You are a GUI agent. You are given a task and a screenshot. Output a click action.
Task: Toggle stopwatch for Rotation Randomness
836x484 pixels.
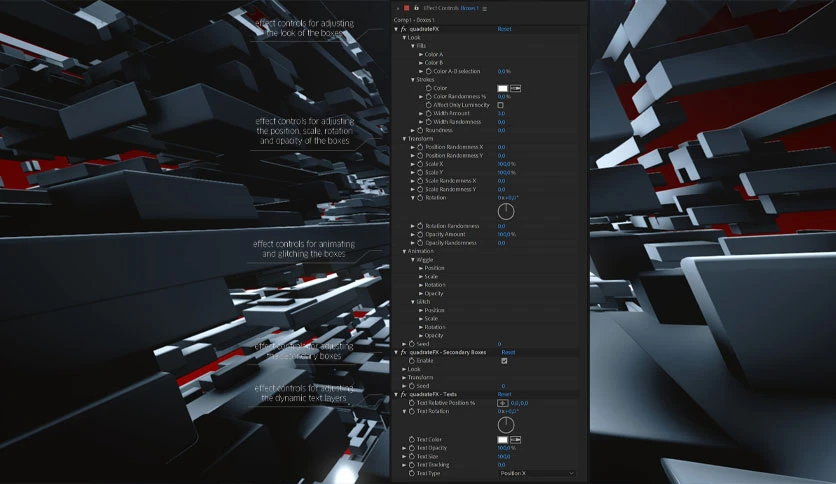click(420, 226)
